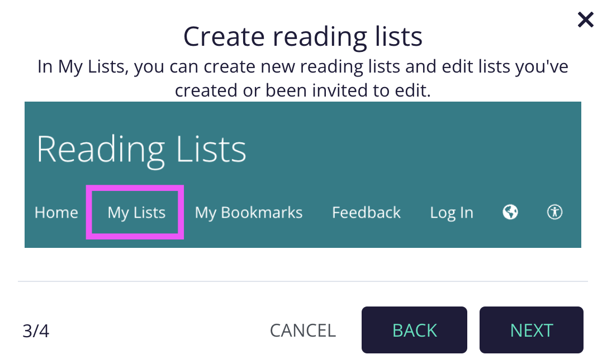607x364 pixels.
Task: Switch to the Home navigation item
Action: (56, 212)
